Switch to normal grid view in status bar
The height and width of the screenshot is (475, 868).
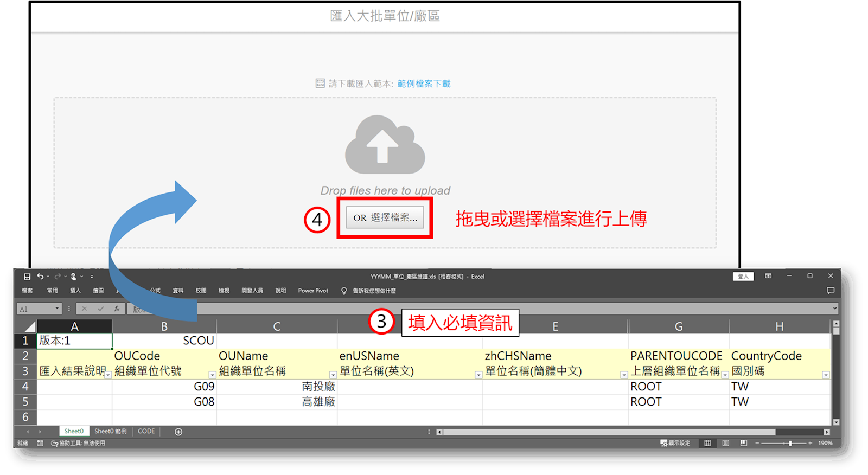tap(707, 443)
